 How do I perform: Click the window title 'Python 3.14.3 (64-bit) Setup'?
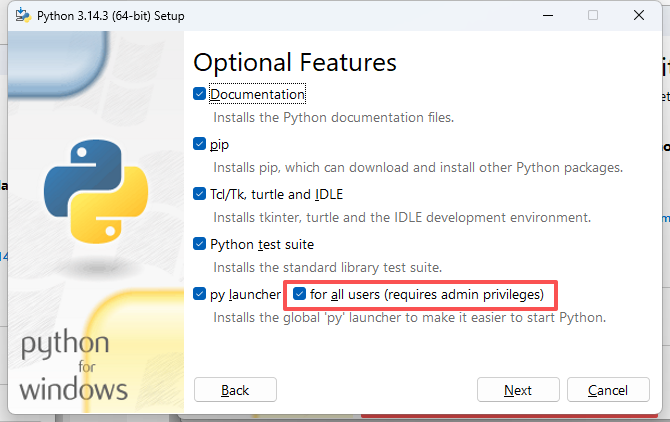click(111, 16)
